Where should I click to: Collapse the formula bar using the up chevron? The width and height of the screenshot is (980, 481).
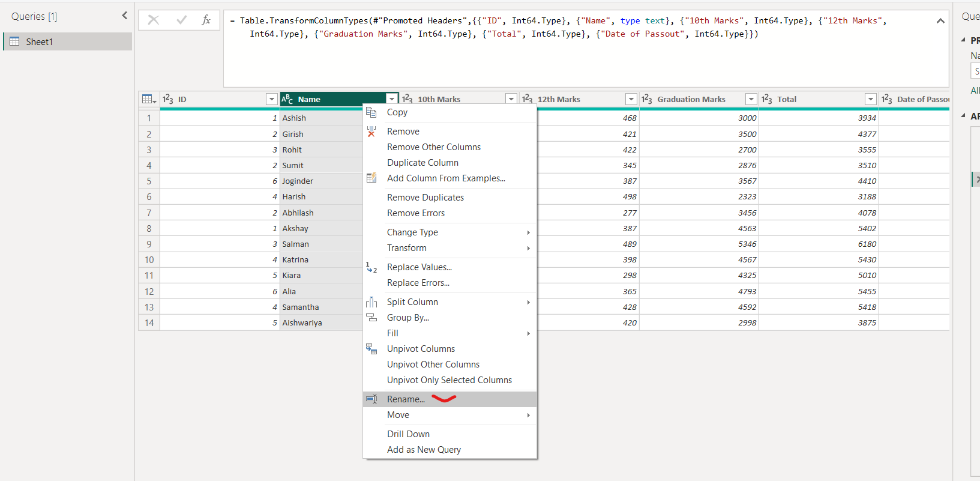tap(940, 21)
